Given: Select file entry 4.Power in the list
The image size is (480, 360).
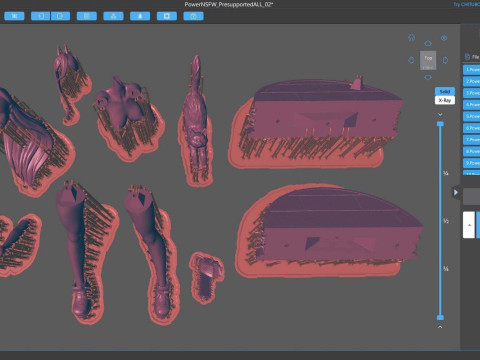Looking at the screenshot, I should tap(471, 105).
